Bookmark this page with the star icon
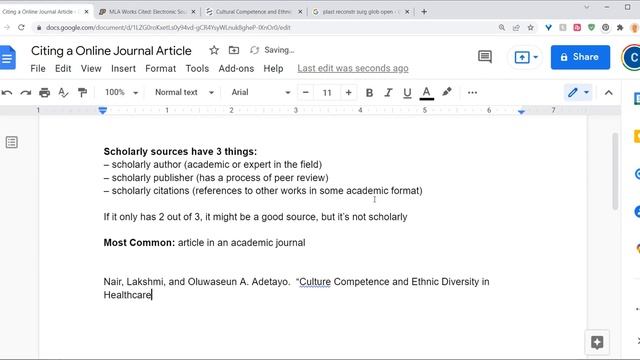 531,28
